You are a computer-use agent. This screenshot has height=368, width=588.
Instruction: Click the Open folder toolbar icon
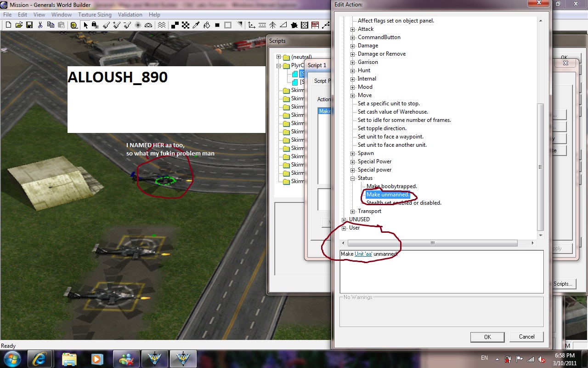[19, 25]
